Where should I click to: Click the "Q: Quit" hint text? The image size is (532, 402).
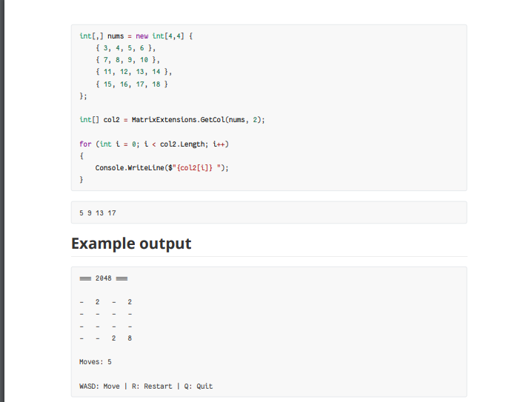pyautogui.click(x=199, y=386)
